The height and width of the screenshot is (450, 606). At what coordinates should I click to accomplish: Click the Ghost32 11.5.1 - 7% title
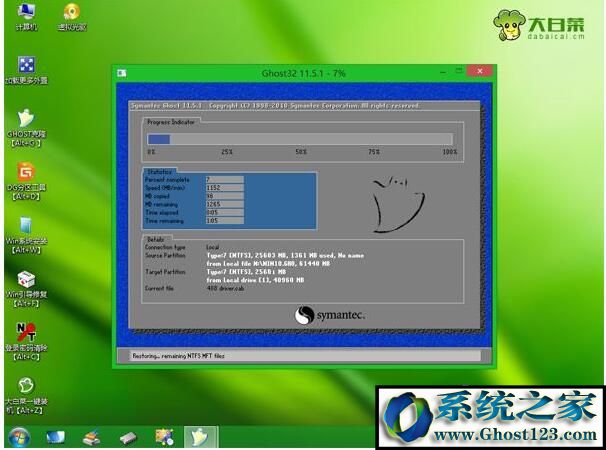coord(303,73)
